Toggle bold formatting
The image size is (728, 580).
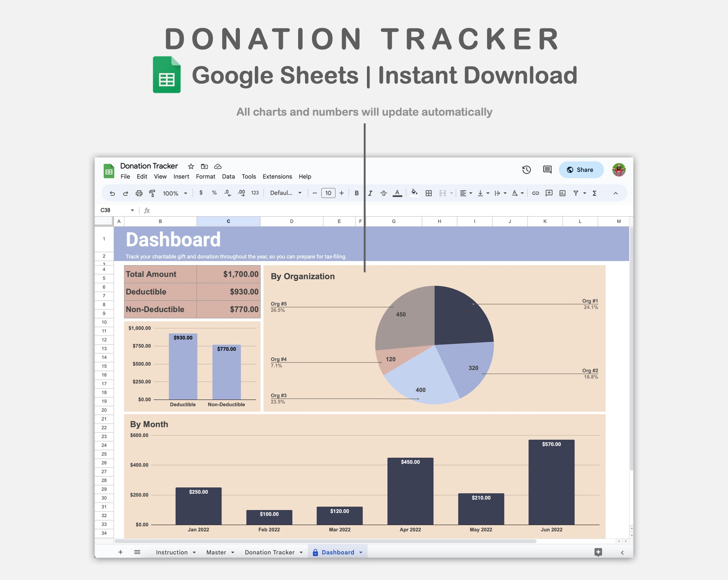pos(357,193)
